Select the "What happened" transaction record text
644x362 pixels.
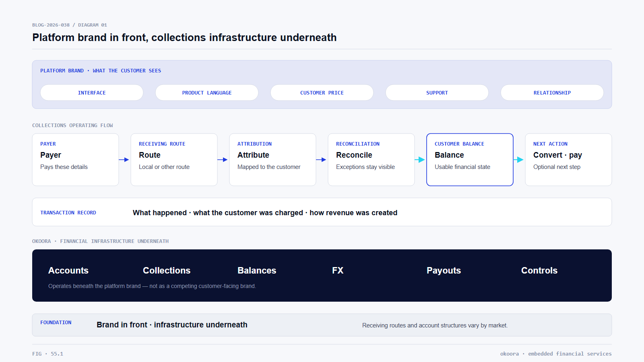[x=265, y=213]
